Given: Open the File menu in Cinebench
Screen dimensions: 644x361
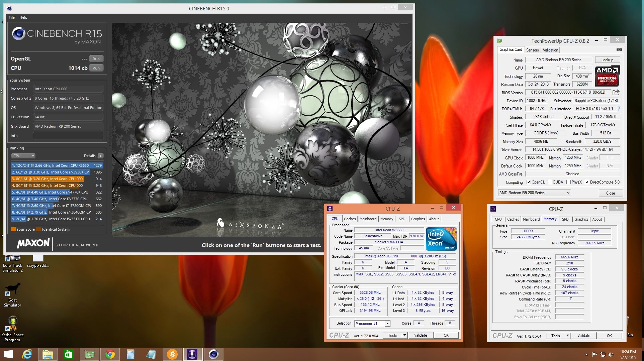Looking at the screenshot, I should point(12,17).
